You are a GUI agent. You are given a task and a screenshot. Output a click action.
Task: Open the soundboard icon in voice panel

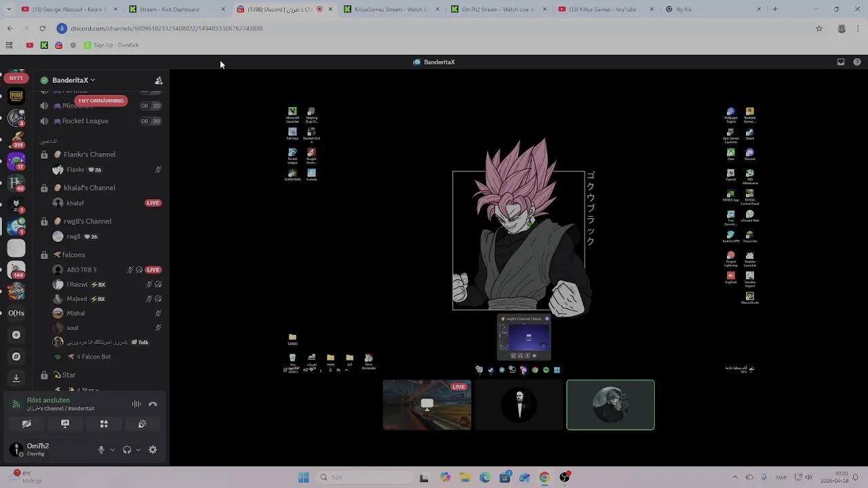pyautogui.click(x=142, y=424)
